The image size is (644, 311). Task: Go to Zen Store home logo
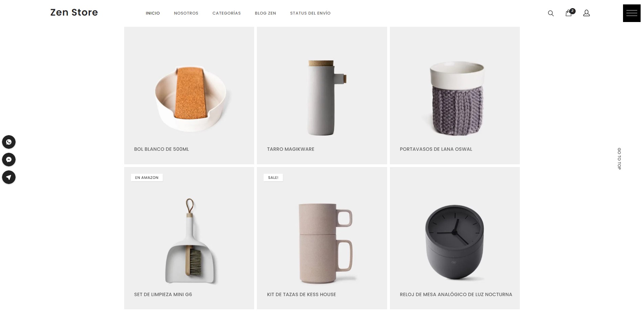(x=74, y=13)
